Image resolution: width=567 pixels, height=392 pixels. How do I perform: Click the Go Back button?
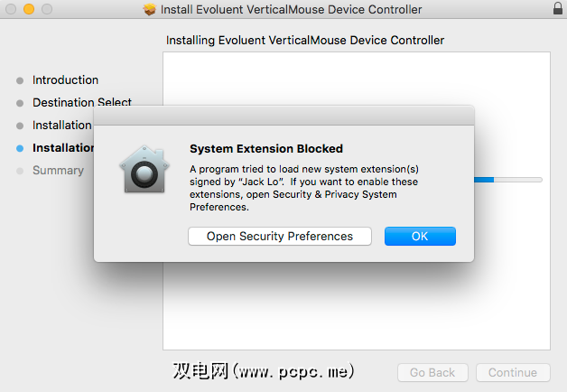(432, 372)
